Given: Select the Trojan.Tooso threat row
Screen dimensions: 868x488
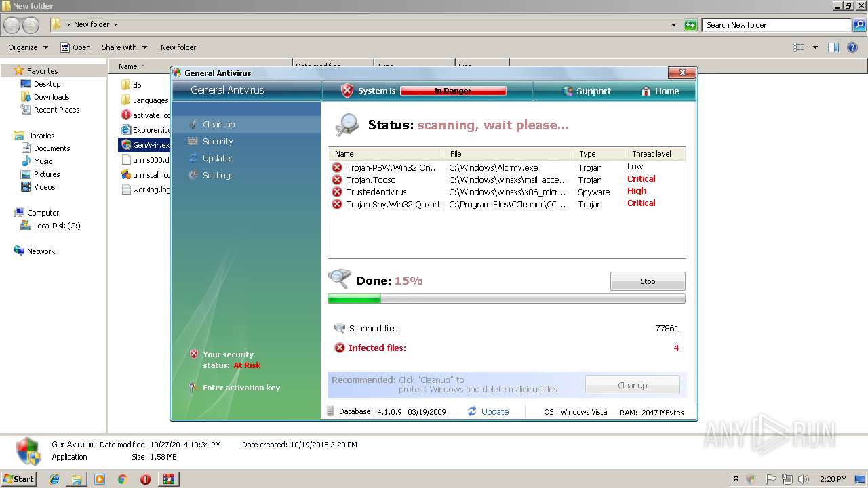Looking at the screenshot, I should click(x=507, y=180).
